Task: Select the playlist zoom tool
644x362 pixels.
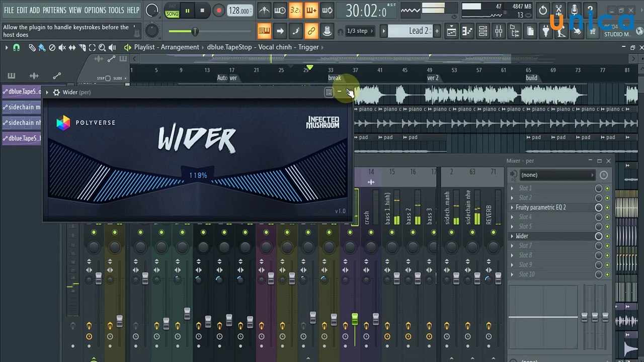Action: point(102,47)
